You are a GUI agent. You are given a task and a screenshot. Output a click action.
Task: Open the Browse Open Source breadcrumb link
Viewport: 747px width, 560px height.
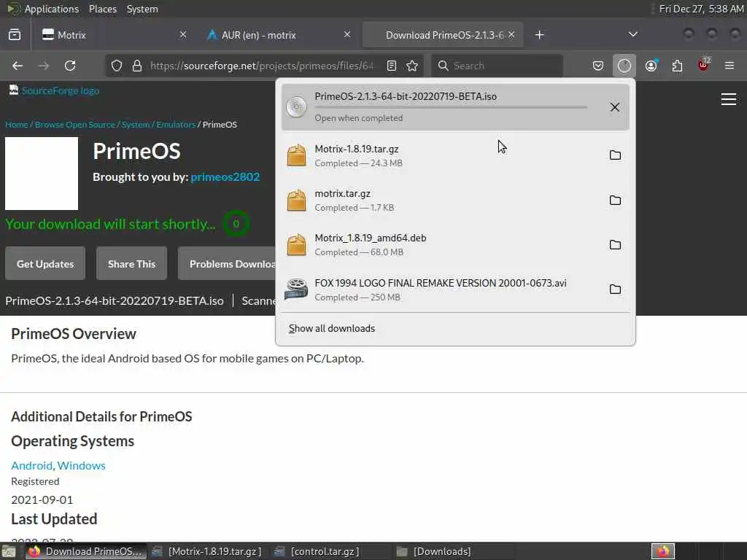tap(75, 124)
